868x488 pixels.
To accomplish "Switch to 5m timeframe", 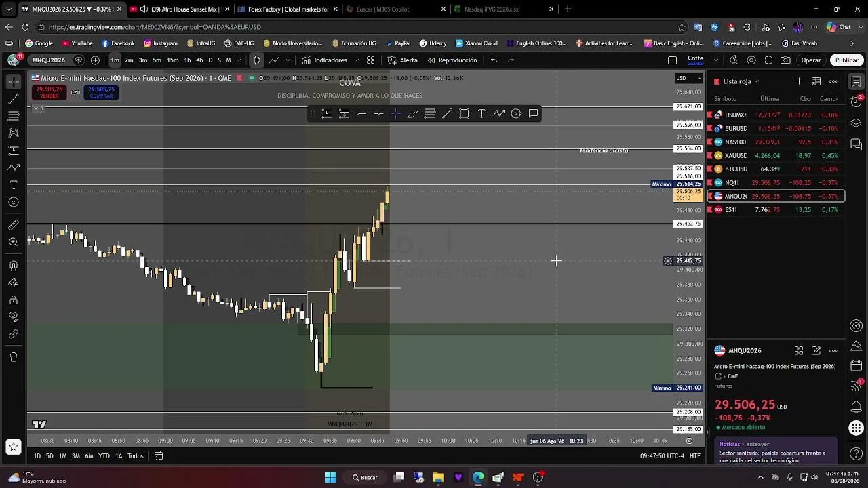I will pos(157,60).
